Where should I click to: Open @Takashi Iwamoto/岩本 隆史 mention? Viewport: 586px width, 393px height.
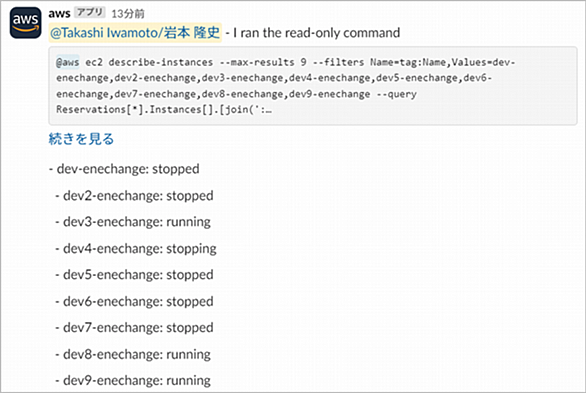point(135,33)
